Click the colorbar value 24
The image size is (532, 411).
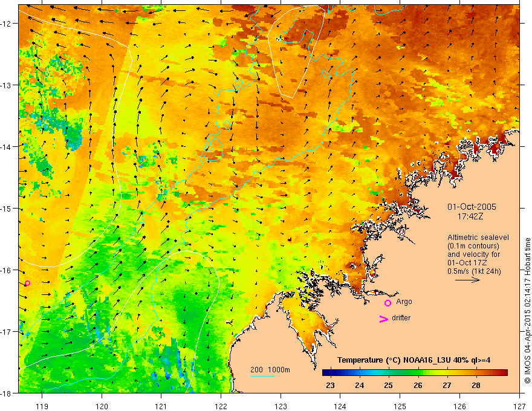pyautogui.click(x=359, y=385)
